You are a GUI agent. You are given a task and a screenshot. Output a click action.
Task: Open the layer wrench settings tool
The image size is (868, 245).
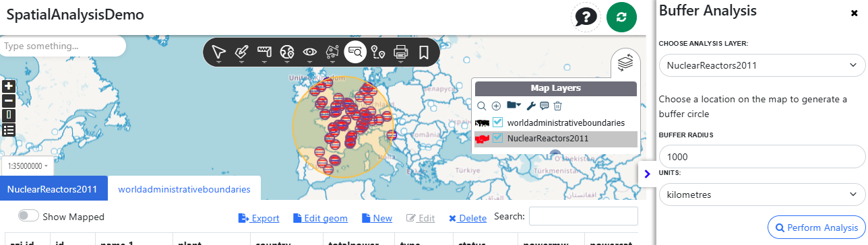[x=531, y=106]
